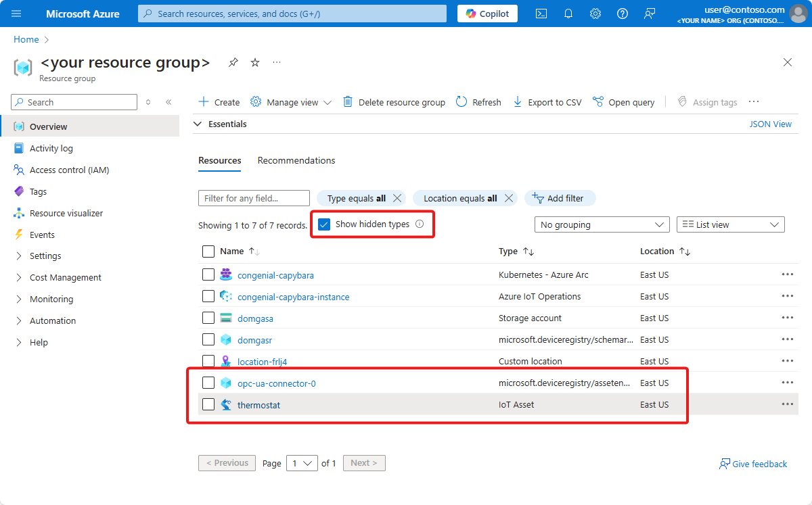Click the resource group cube icon
Screen dimensions: 812x505
(x=23, y=68)
